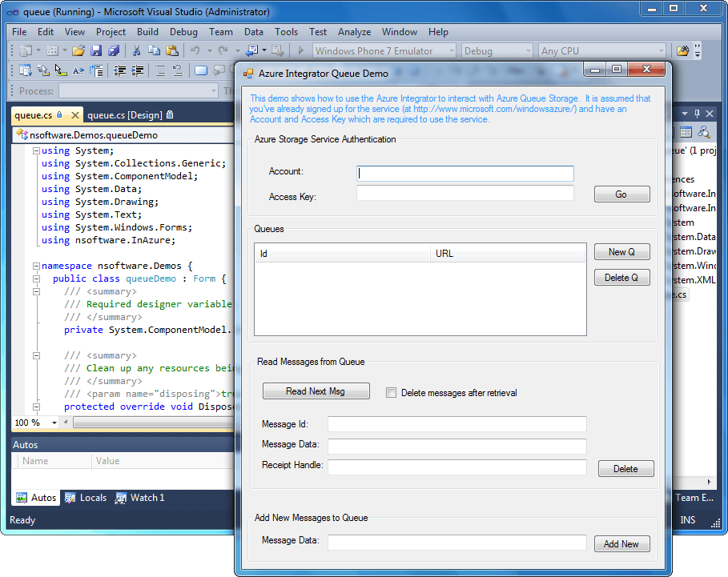Image resolution: width=728 pixels, height=577 pixels.
Task: Open the File menu
Action: [x=19, y=32]
